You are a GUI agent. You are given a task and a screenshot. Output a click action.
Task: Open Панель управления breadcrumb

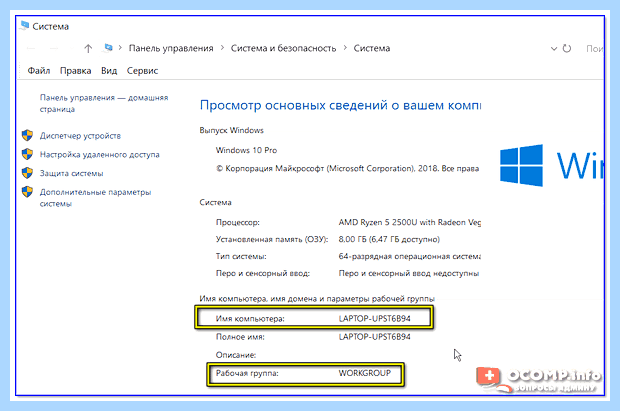(171, 48)
